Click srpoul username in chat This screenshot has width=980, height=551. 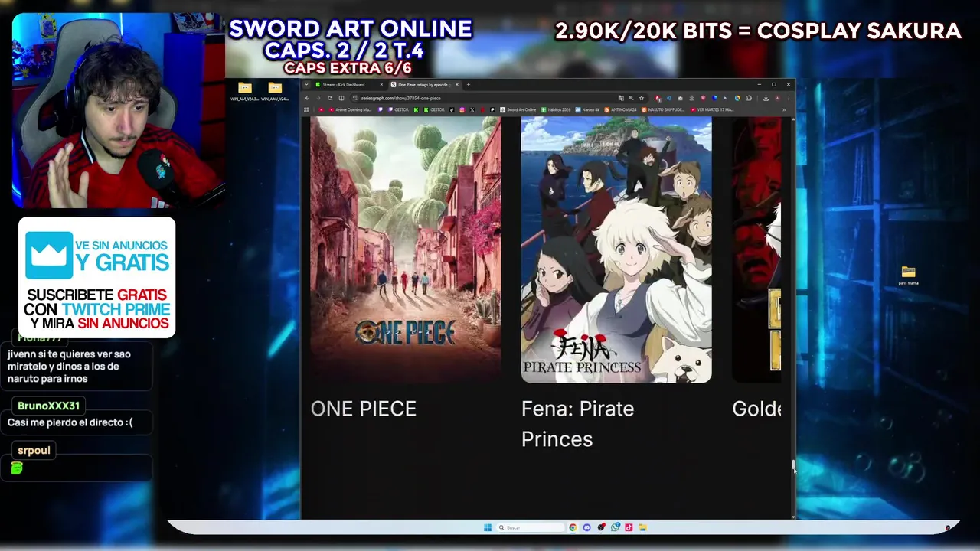coord(34,450)
